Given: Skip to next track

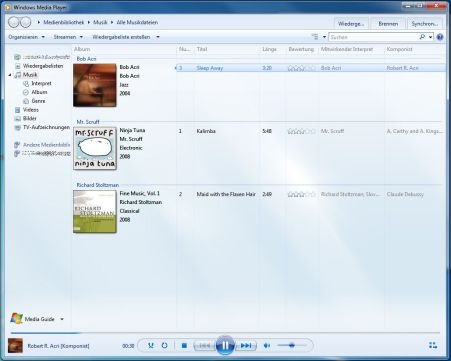Looking at the screenshot, I should click(x=246, y=346).
